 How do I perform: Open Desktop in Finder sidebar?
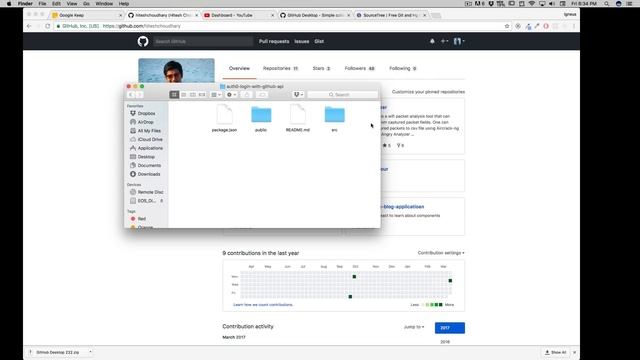pyautogui.click(x=146, y=157)
